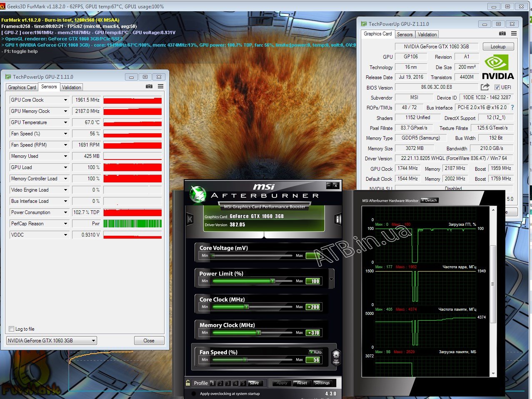Screen dimensions: 532x399
Task: Click the Fan Speed slider handle
Action: (245, 359)
